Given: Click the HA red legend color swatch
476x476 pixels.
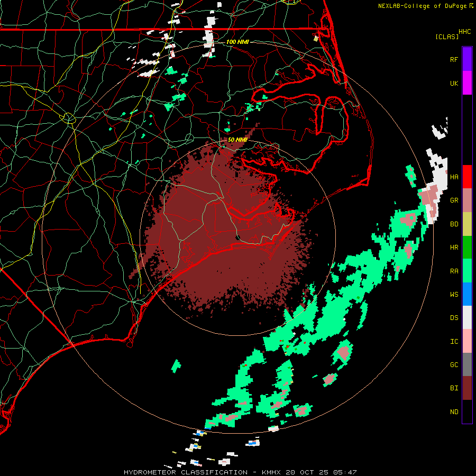Looking at the screenshot, I should point(467,177).
